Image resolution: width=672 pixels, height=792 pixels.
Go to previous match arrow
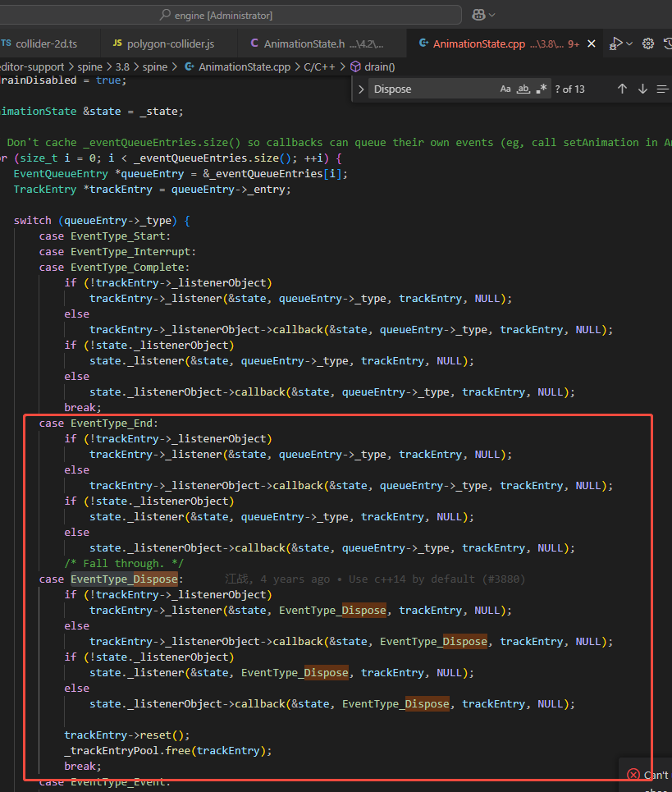[622, 89]
